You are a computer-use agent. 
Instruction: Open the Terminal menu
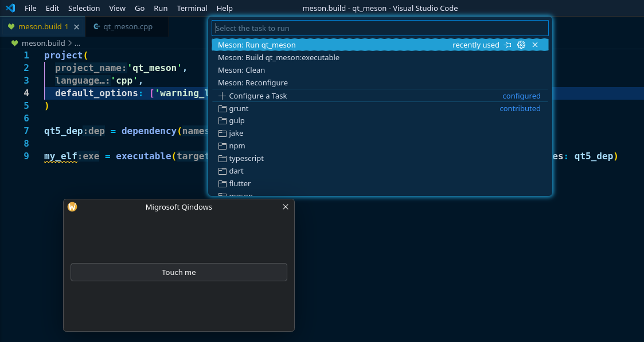click(192, 8)
